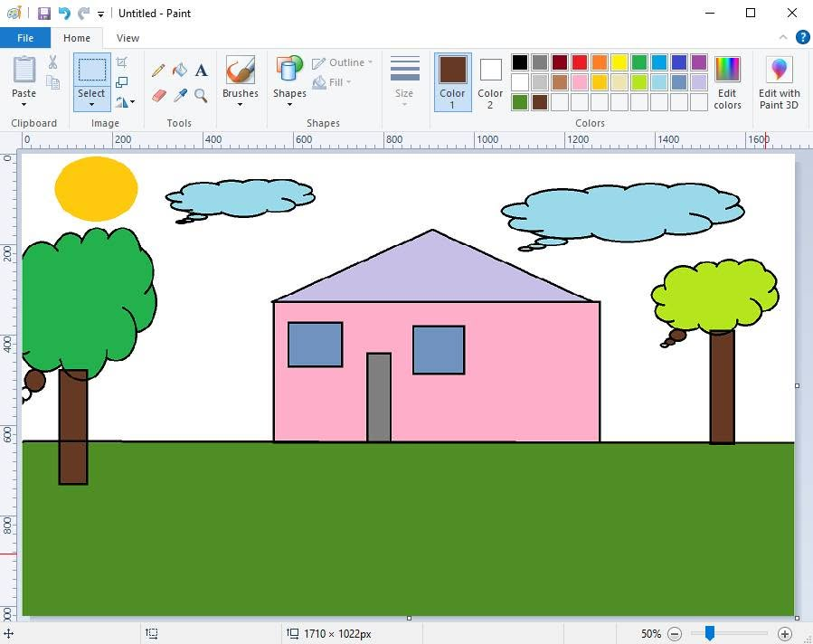Activate Color 1 brown swatch button

pos(453,82)
